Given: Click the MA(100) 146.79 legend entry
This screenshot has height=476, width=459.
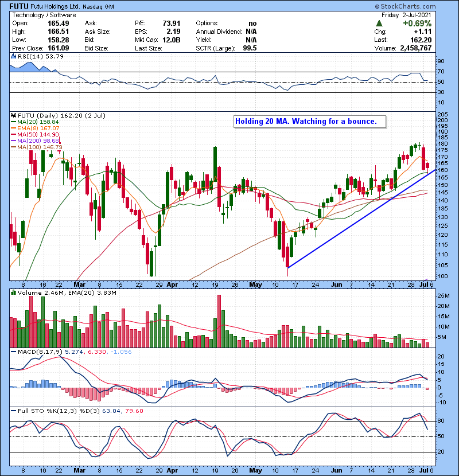Looking at the screenshot, I should coord(37,147).
